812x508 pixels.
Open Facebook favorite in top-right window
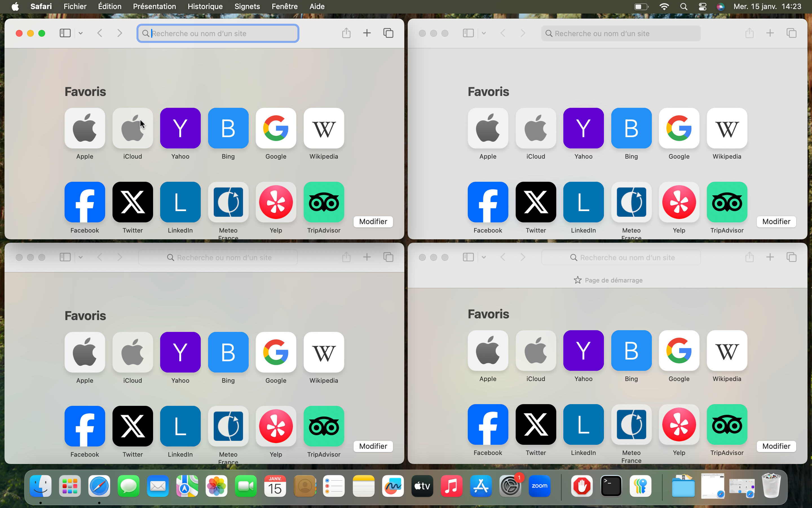[x=488, y=202]
